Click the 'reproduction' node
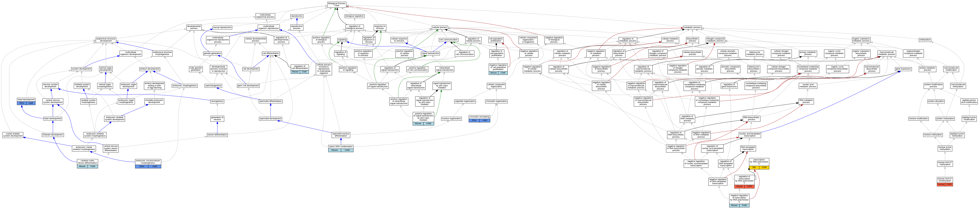The height and width of the screenshot is (209, 980). (297, 16)
